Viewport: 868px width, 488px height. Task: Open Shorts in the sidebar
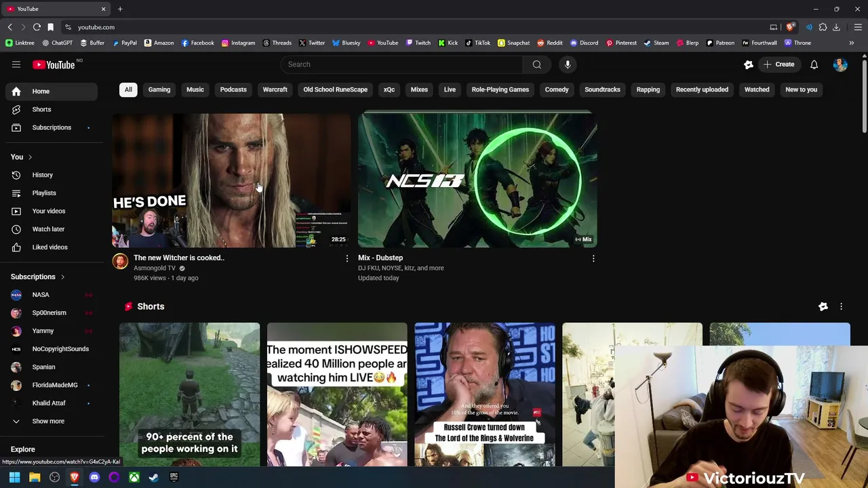[x=52, y=109]
